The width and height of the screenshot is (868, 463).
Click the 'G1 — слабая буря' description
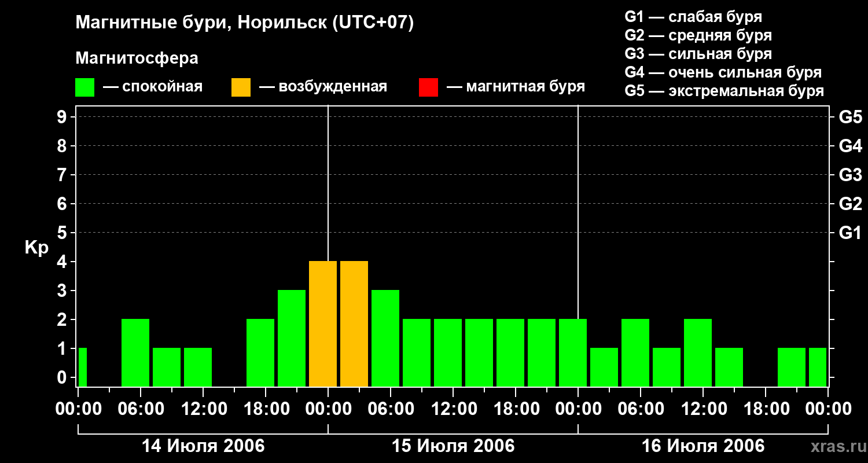point(693,17)
